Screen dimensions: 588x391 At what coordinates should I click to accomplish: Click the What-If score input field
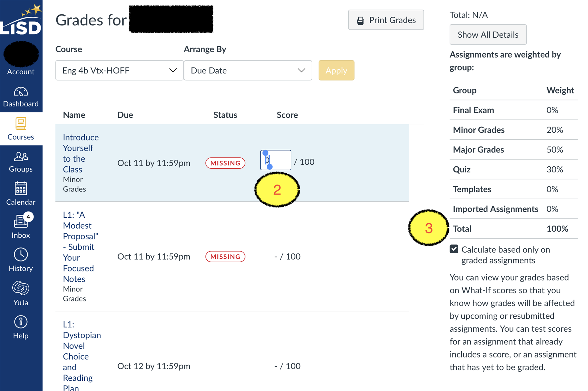(276, 160)
